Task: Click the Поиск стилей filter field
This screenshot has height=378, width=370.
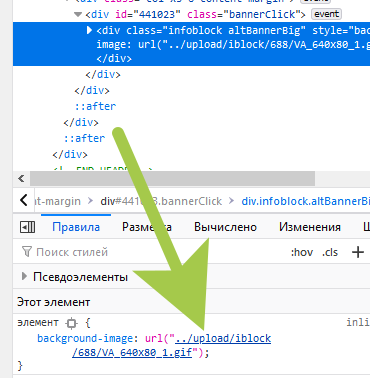Action: point(150,252)
